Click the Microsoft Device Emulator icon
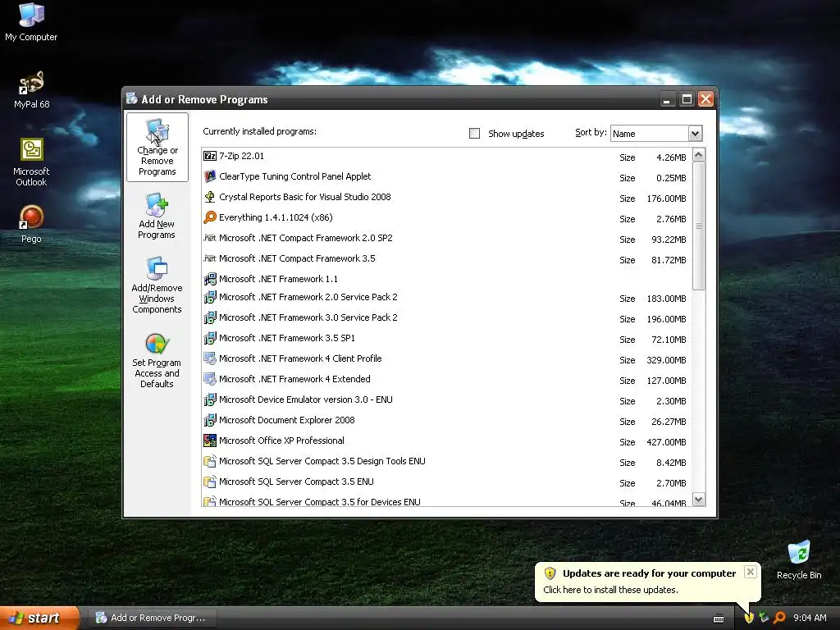The width and height of the screenshot is (840, 630). click(210, 399)
